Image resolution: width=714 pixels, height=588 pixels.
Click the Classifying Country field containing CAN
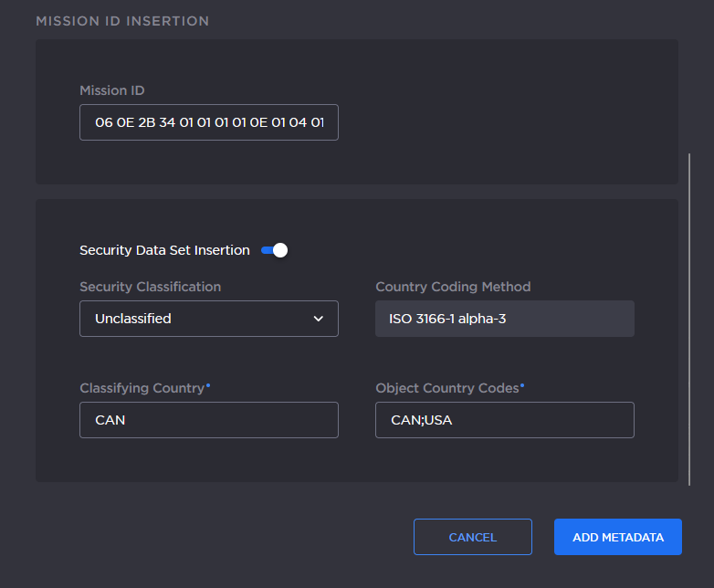(208, 420)
